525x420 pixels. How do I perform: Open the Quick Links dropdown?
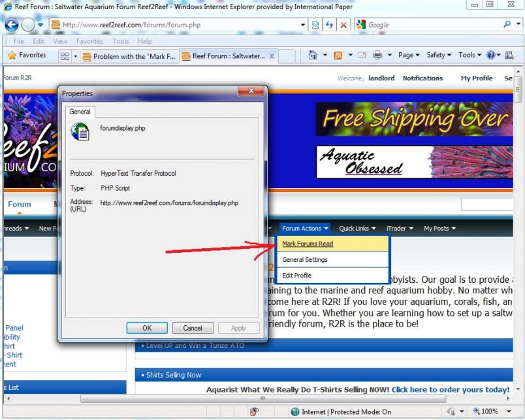(x=357, y=229)
